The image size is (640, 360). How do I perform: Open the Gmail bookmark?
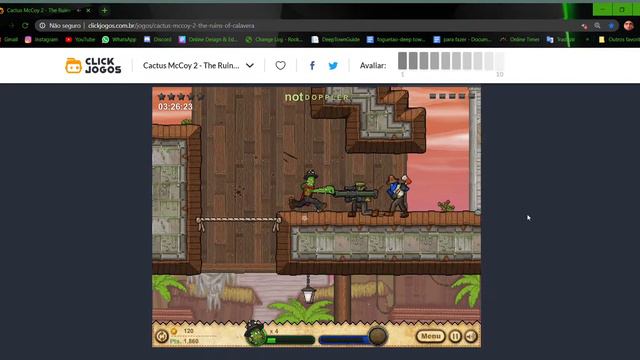9,40
